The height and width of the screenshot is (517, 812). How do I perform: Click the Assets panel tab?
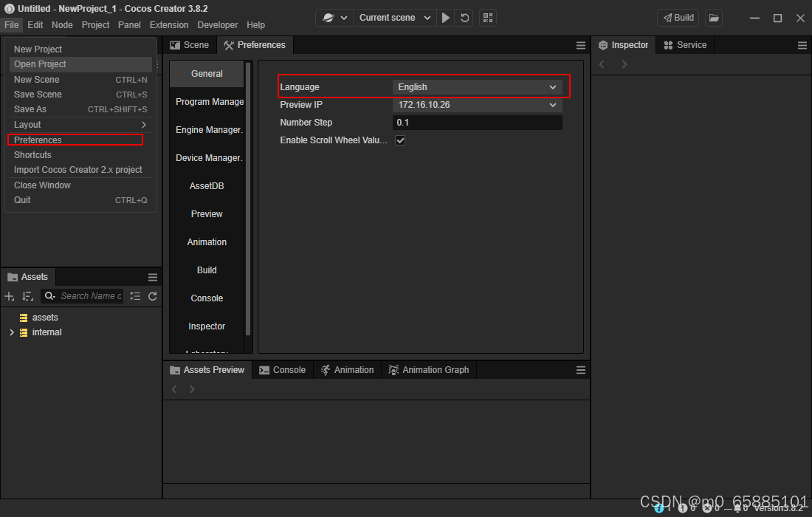pos(28,277)
